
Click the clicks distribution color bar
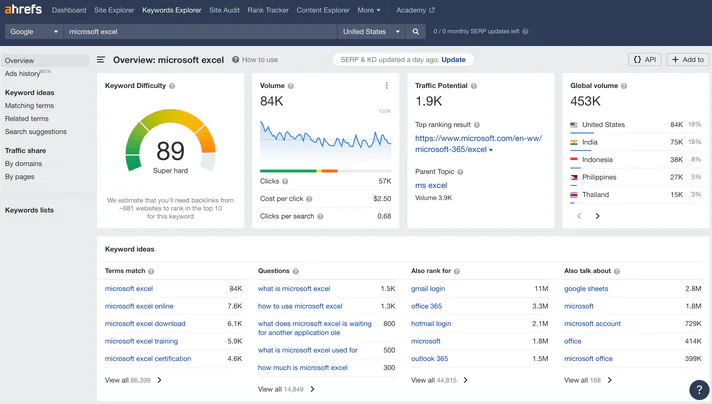coord(325,171)
